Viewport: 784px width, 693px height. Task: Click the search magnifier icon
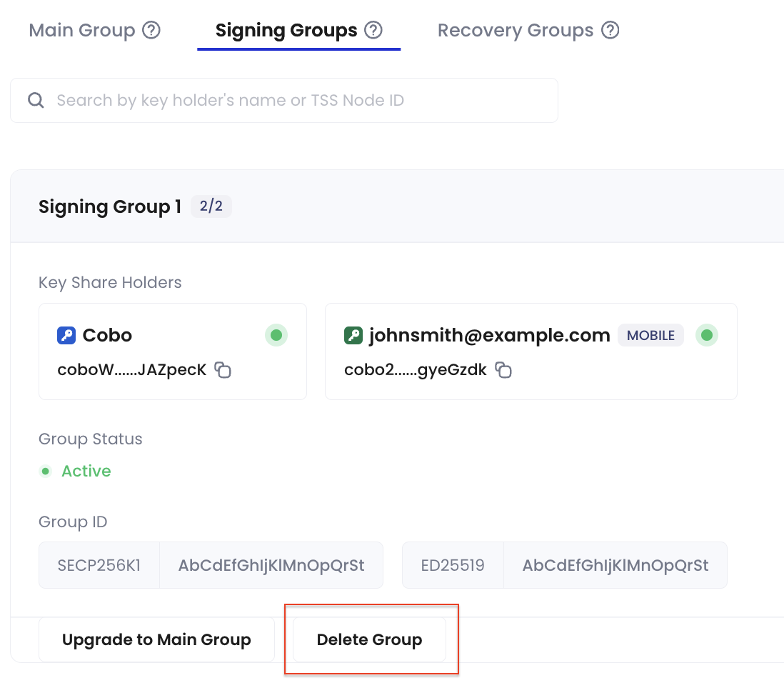(x=36, y=100)
